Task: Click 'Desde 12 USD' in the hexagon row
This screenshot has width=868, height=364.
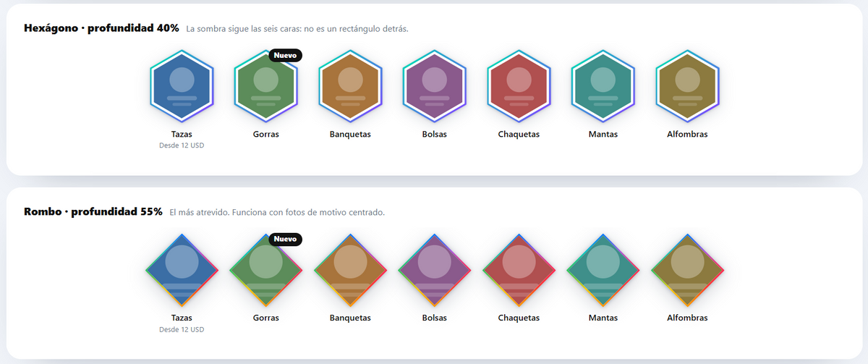Action: (182, 145)
